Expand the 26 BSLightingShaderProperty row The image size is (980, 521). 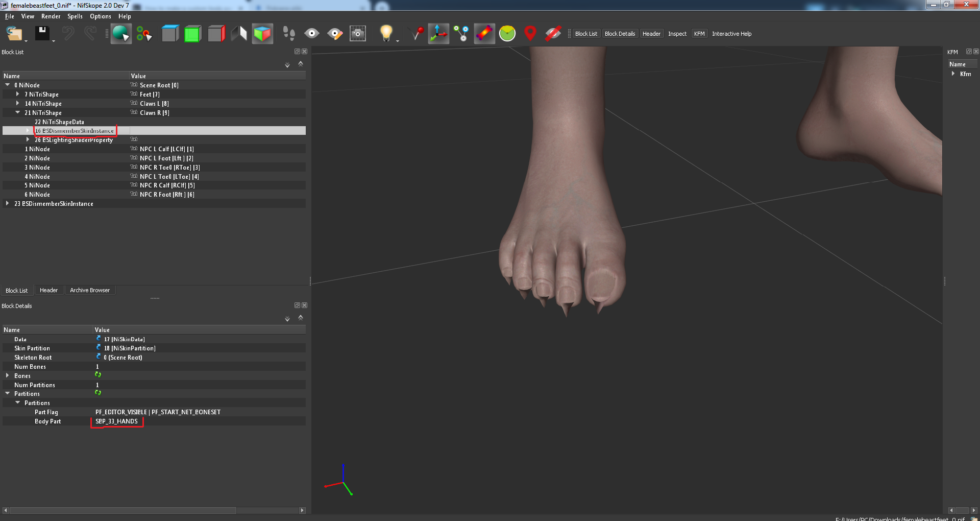pyautogui.click(x=28, y=139)
